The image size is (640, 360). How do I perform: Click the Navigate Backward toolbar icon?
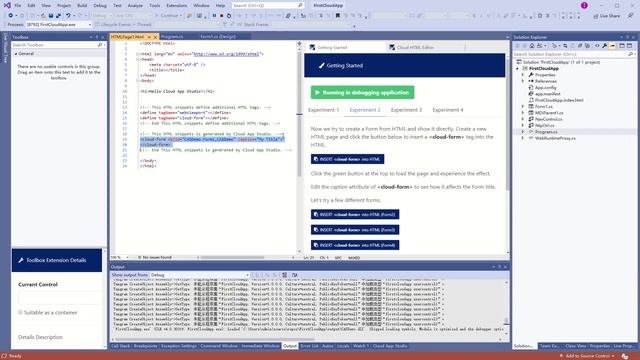(11, 16)
